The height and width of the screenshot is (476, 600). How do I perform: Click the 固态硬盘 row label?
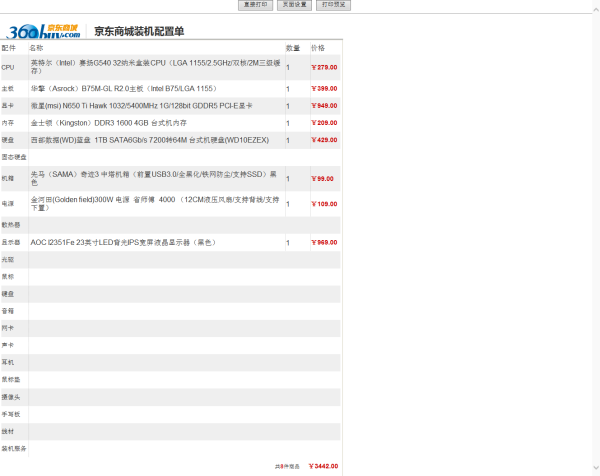14,157
